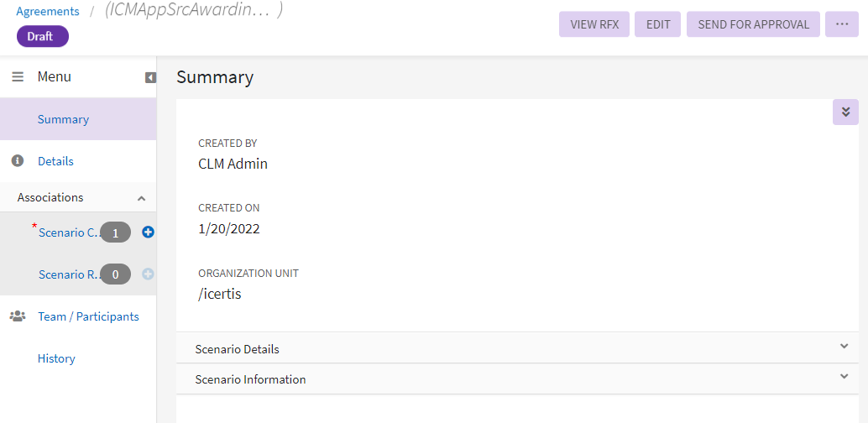Viewport: 868px width, 423px height.
Task: Click the hamburger Menu icon
Action: 18,77
